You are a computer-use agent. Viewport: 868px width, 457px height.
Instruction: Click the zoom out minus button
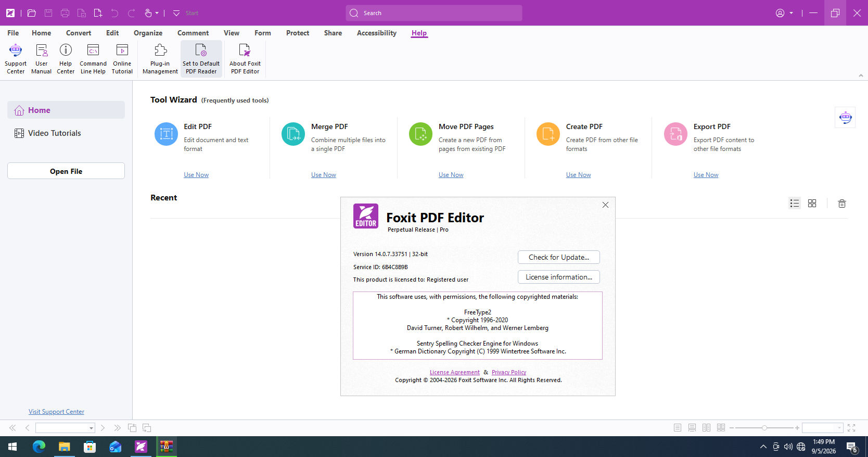(732, 428)
